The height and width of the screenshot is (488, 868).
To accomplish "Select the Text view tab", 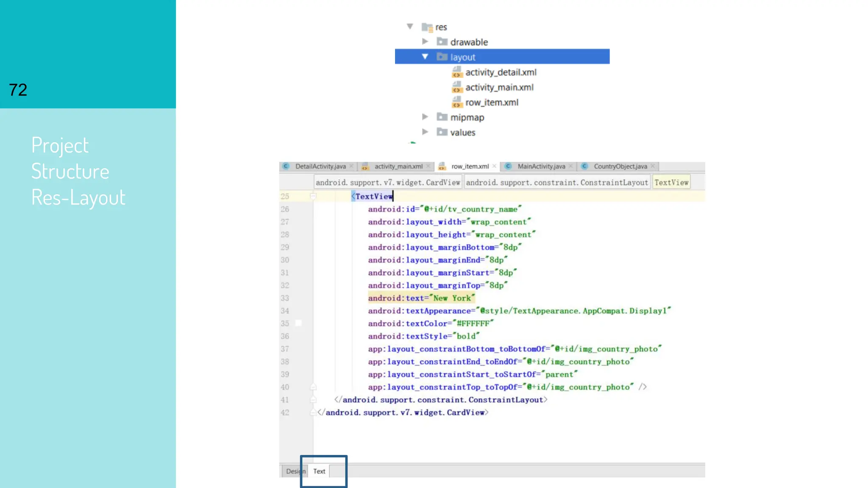I will [319, 471].
